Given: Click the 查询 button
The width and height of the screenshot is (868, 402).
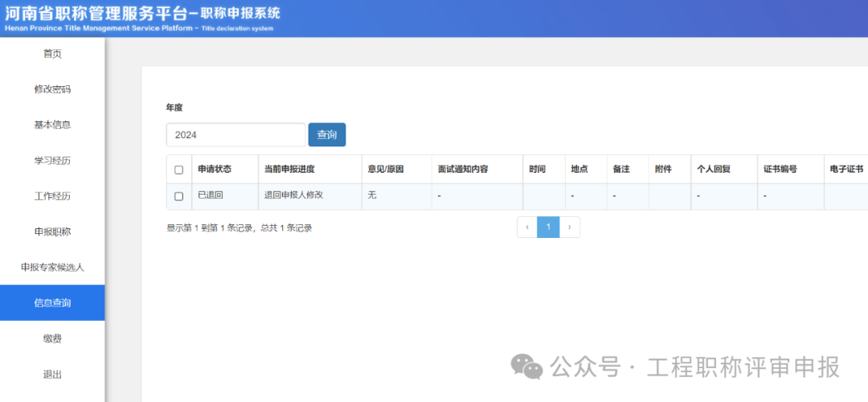Looking at the screenshot, I should 326,134.
